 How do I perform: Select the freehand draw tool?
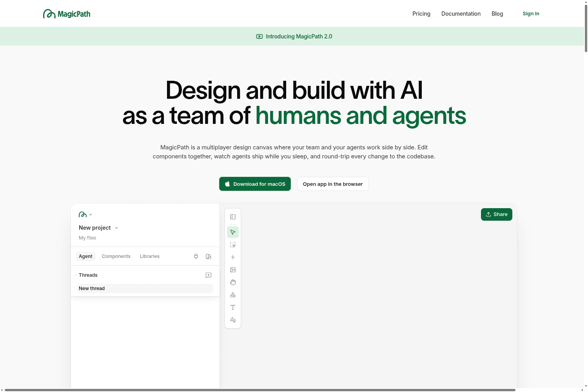tap(233, 320)
